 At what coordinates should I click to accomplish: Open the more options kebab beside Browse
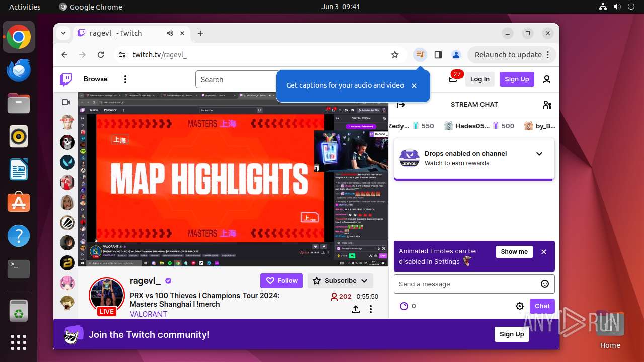click(125, 79)
